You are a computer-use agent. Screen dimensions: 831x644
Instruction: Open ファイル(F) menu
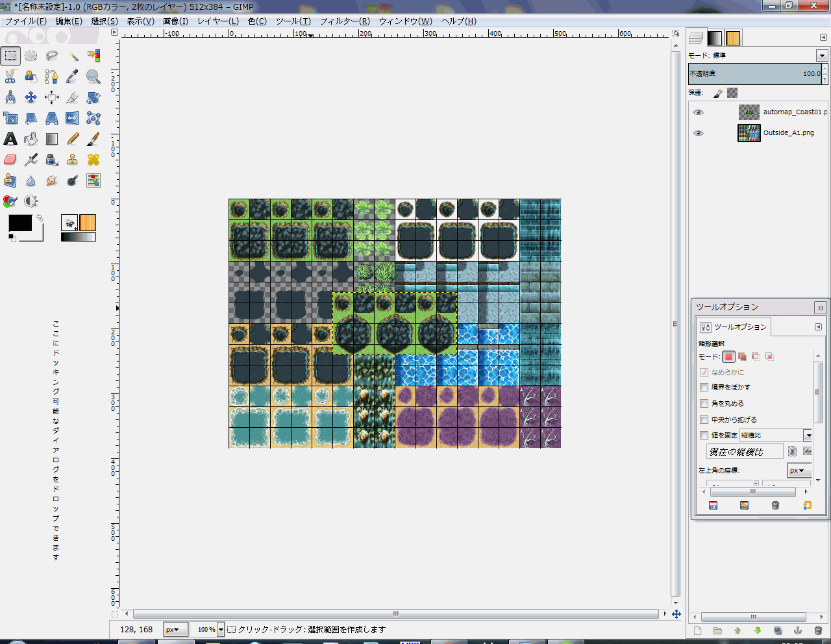[x=26, y=21]
